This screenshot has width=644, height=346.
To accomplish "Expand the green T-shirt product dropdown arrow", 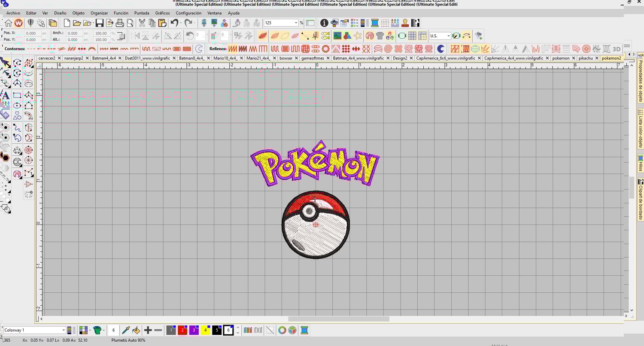I will pyautogui.click(x=104, y=330).
